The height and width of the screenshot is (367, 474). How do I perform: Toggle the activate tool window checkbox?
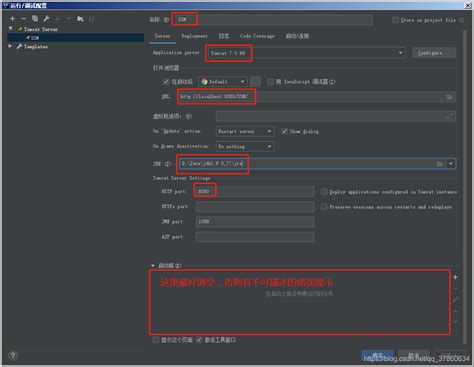pyautogui.click(x=199, y=340)
